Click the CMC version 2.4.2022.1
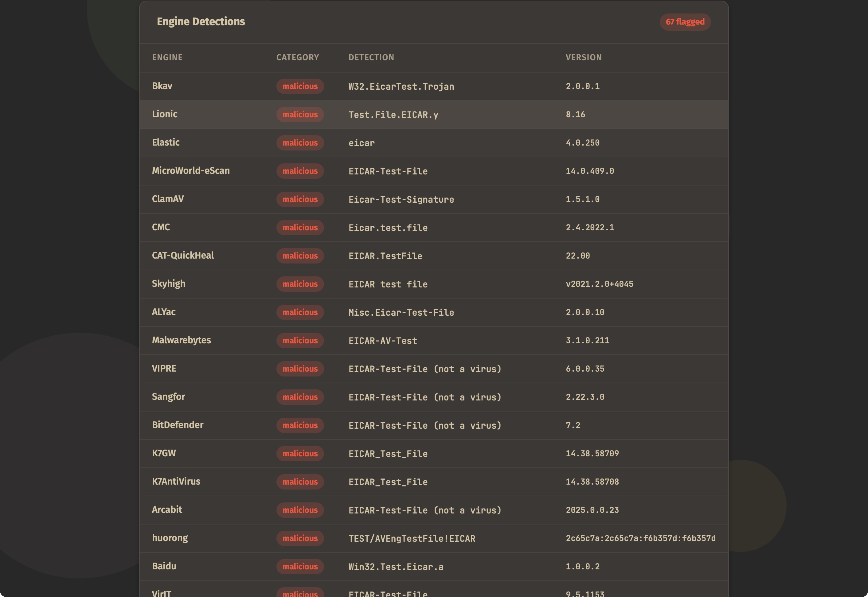 (590, 228)
